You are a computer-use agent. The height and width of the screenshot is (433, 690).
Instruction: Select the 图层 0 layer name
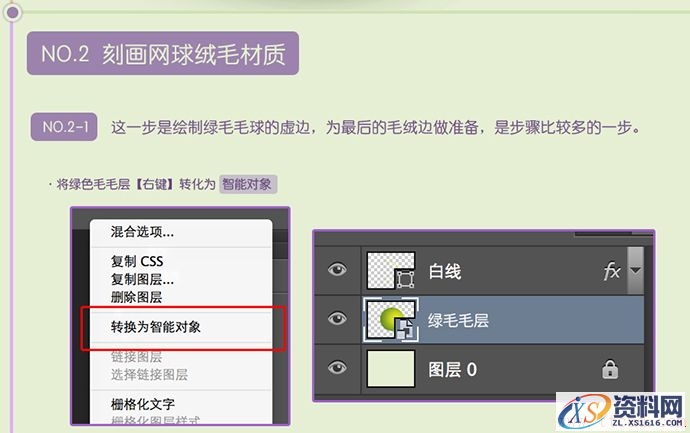pos(452,370)
